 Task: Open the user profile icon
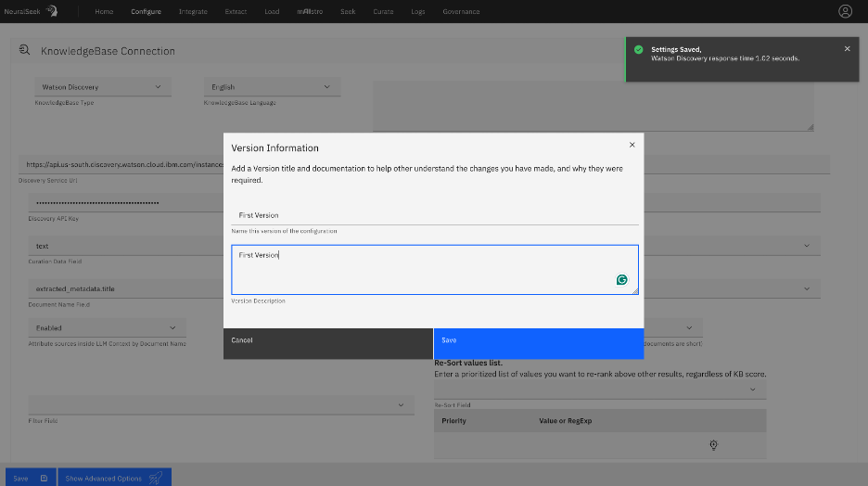click(x=845, y=11)
